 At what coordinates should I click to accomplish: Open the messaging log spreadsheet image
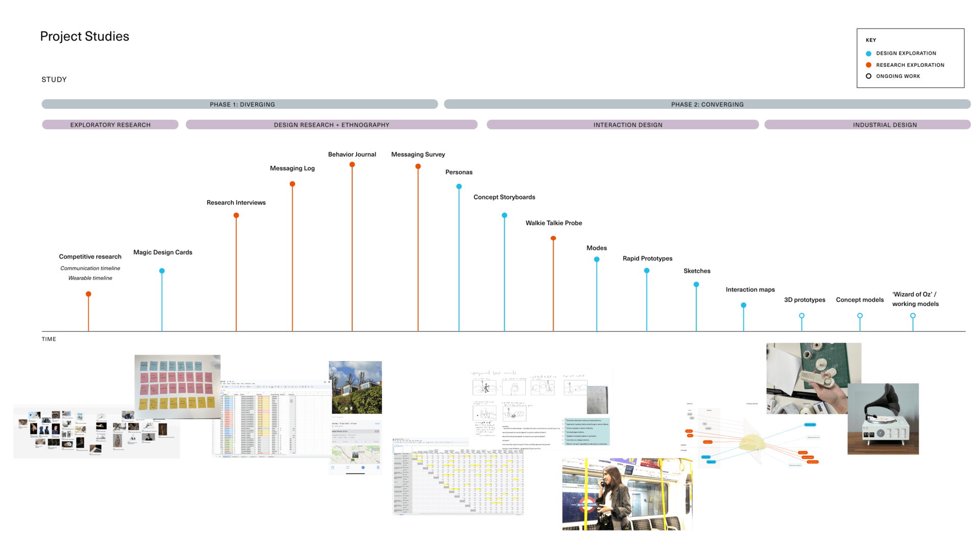pos(272,419)
